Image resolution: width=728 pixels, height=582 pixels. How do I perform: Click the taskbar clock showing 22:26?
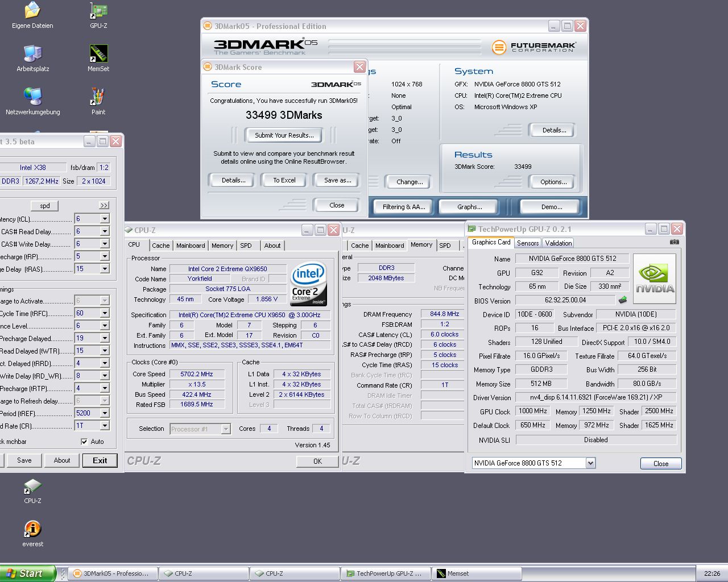coord(712,573)
